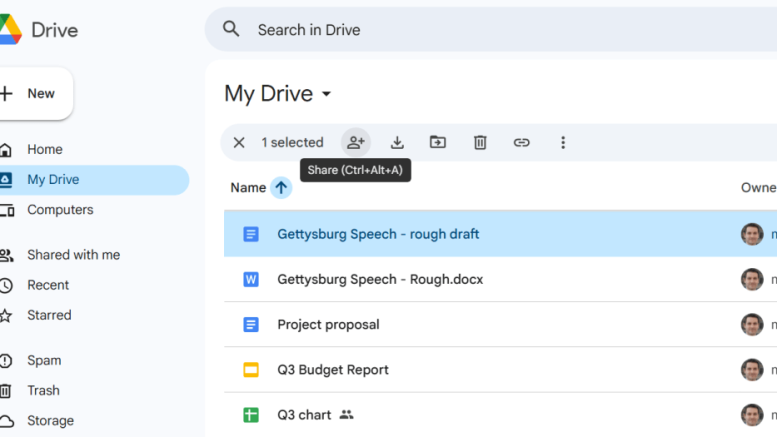The image size is (777, 437).
Task: Click the Search in Drive field
Action: pos(480,30)
